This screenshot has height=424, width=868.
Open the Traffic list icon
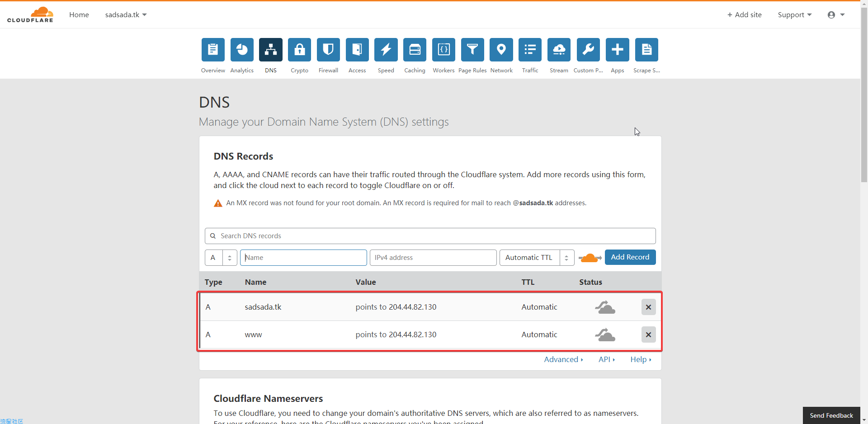coord(530,50)
